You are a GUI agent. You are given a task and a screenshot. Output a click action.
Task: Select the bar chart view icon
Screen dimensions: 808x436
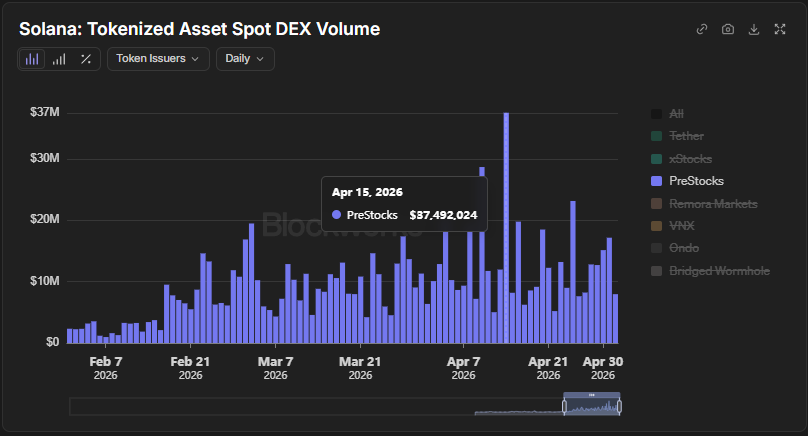click(x=32, y=59)
